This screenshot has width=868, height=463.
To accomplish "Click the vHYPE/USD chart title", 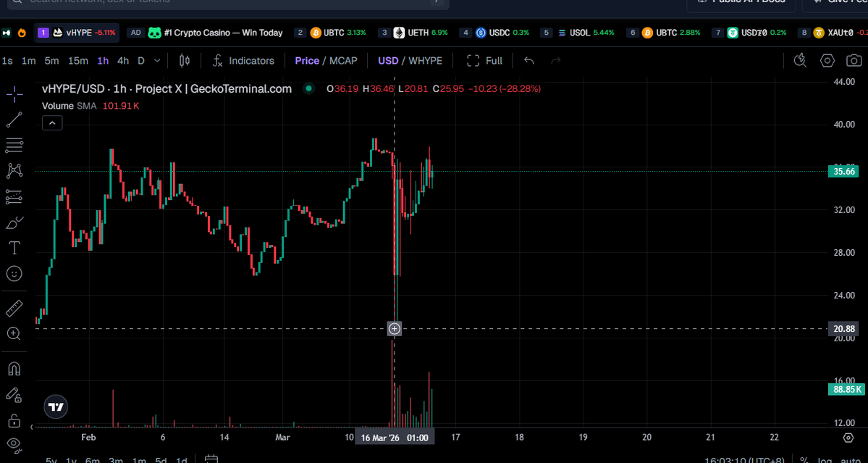I will [x=167, y=88].
